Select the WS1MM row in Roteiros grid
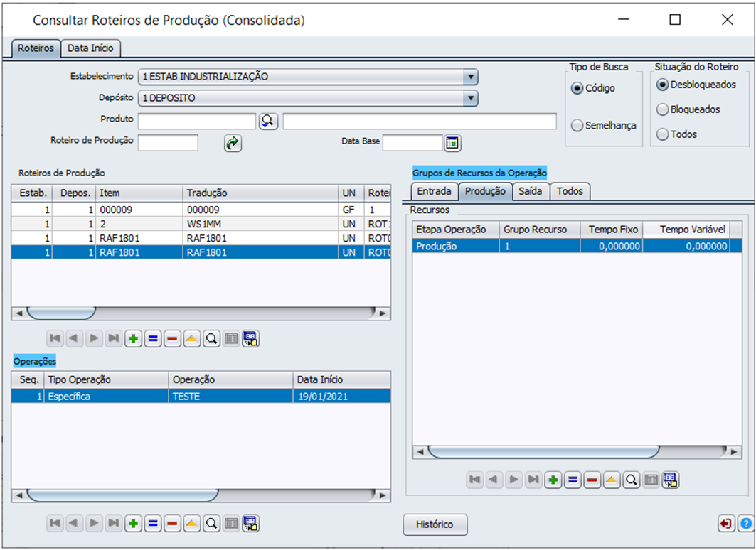This screenshot has height=550, width=756. pos(201,224)
